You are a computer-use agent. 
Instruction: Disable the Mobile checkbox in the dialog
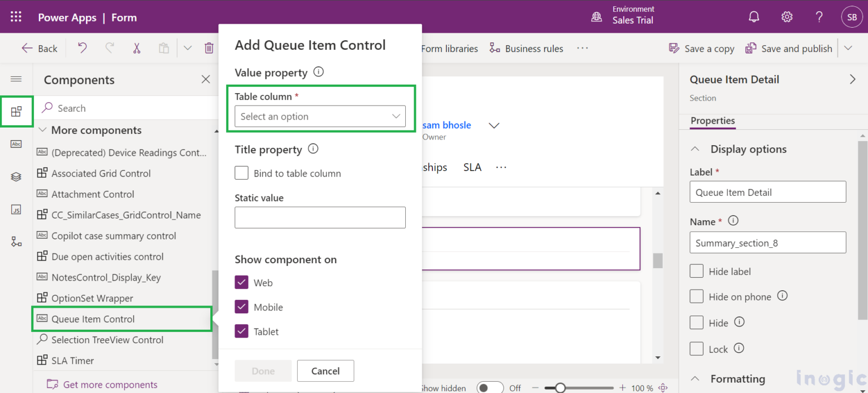(241, 307)
